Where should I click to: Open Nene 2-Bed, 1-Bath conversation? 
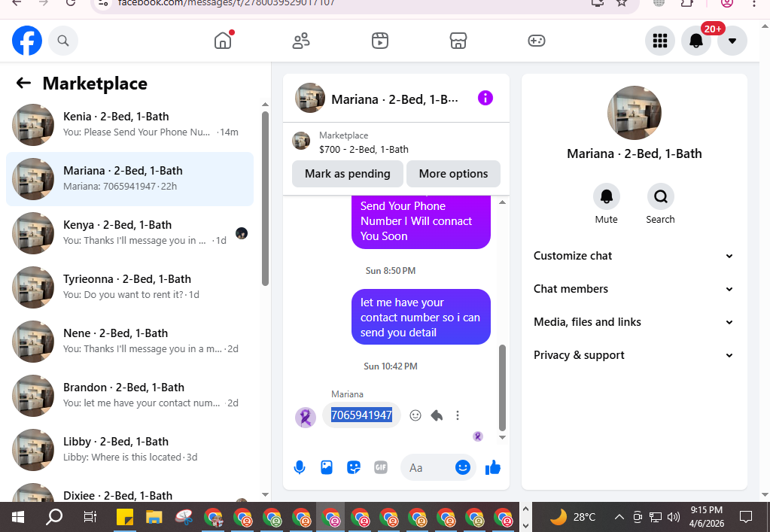click(x=129, y=342)
